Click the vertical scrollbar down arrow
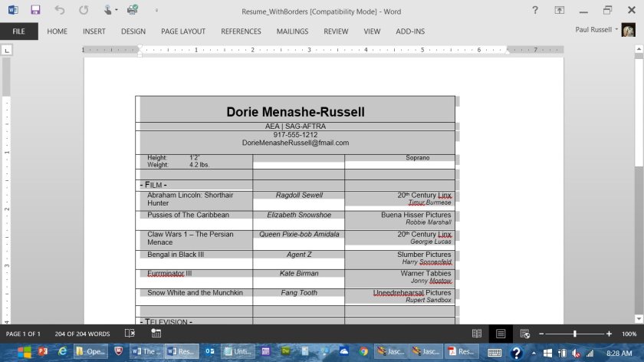 click(x=639, y=319)
